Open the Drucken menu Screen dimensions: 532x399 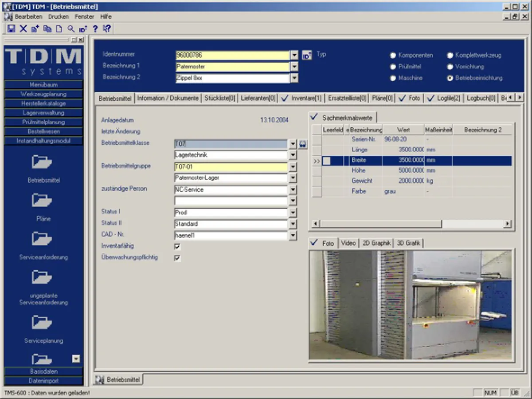pyautogui.click(x=59, y=17)
